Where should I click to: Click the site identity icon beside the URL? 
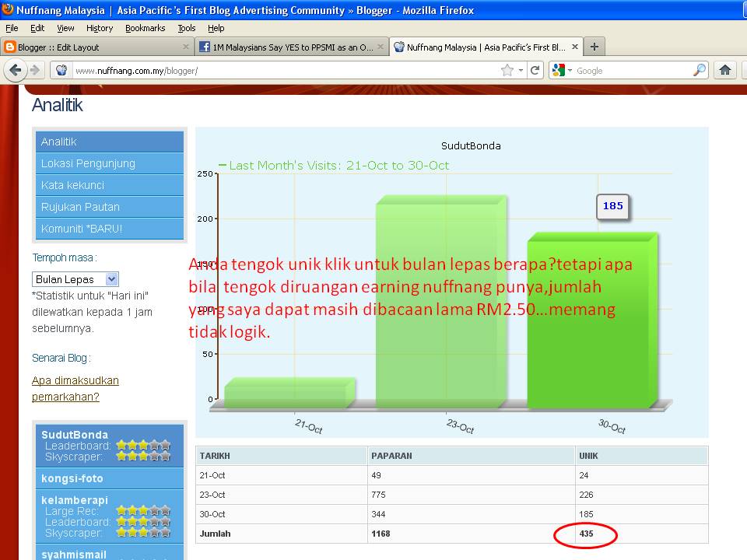[61, 71]
